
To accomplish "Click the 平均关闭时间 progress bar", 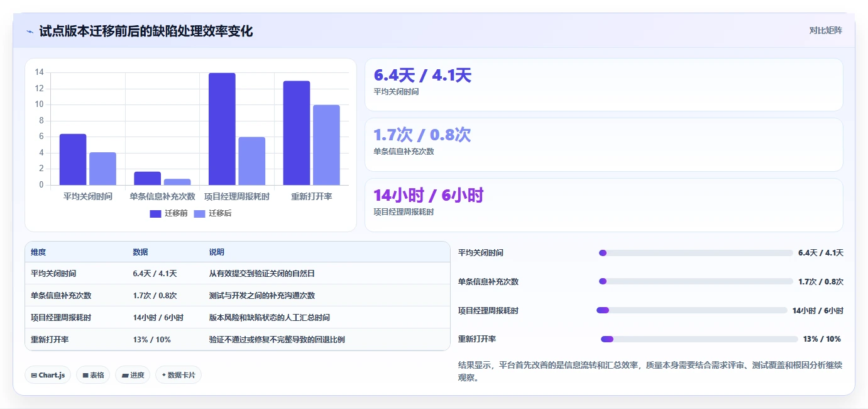I will click(696, 253).
